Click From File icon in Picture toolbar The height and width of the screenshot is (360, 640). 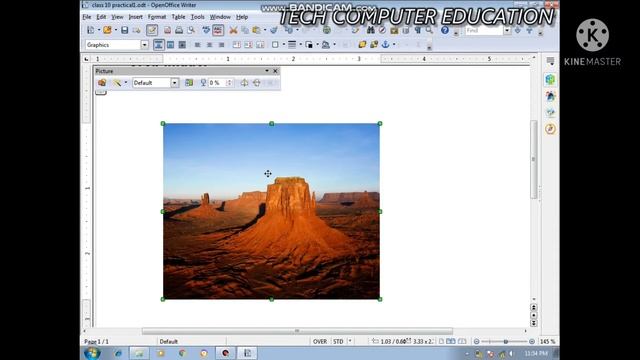[102, 83]
